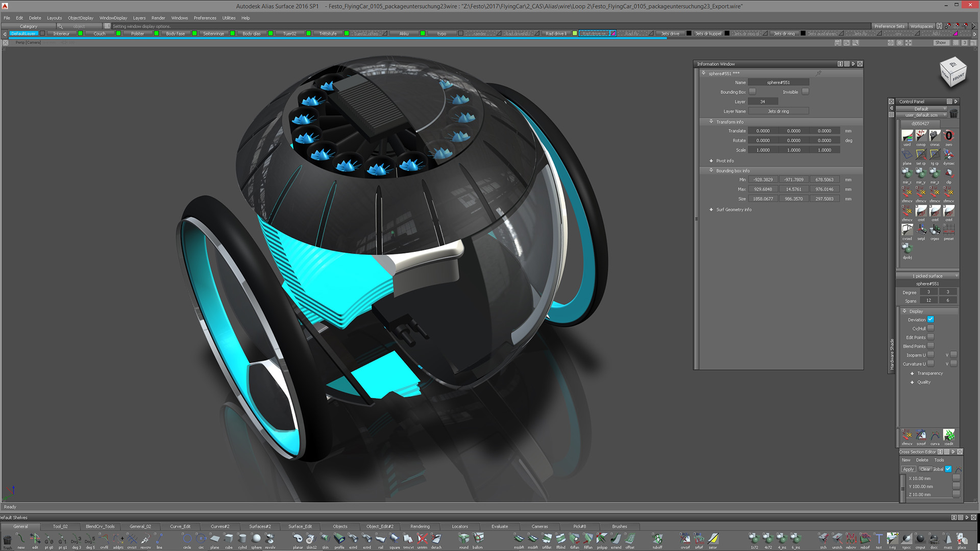Enable the Blend Points checkbox
This screenshot has width=980, height=551.
tap(930, 346)
